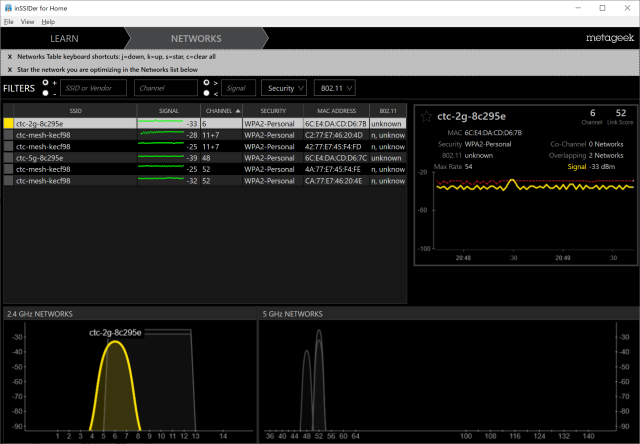Click the Overlapping 2 Networks text
Image resolution: width=640 pixels, height=444 pixels.
coord(586,155)
